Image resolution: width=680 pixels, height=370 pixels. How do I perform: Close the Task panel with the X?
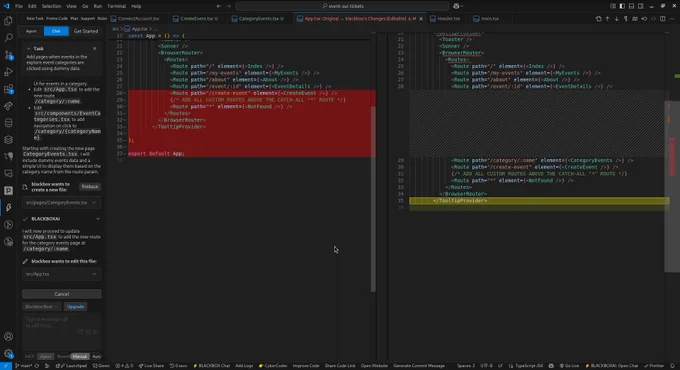click(x=95, y=49)
